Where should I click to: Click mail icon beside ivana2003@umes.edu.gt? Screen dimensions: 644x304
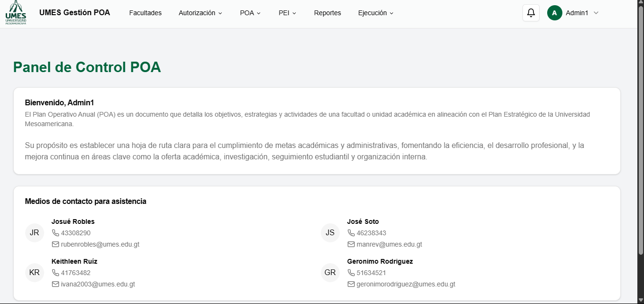56,285
